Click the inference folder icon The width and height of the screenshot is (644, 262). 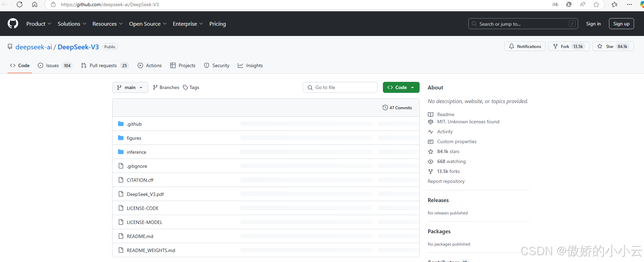point(121,152)
